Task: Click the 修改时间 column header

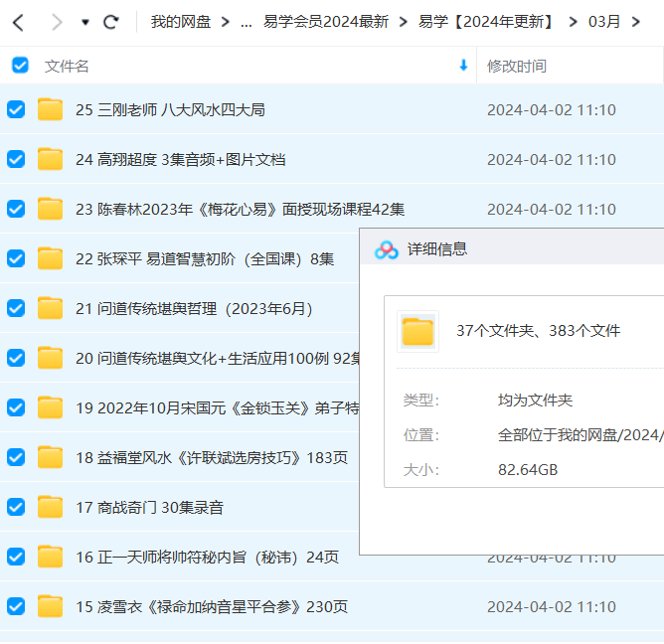Action: pyautogui.click(x=516, y=66)
